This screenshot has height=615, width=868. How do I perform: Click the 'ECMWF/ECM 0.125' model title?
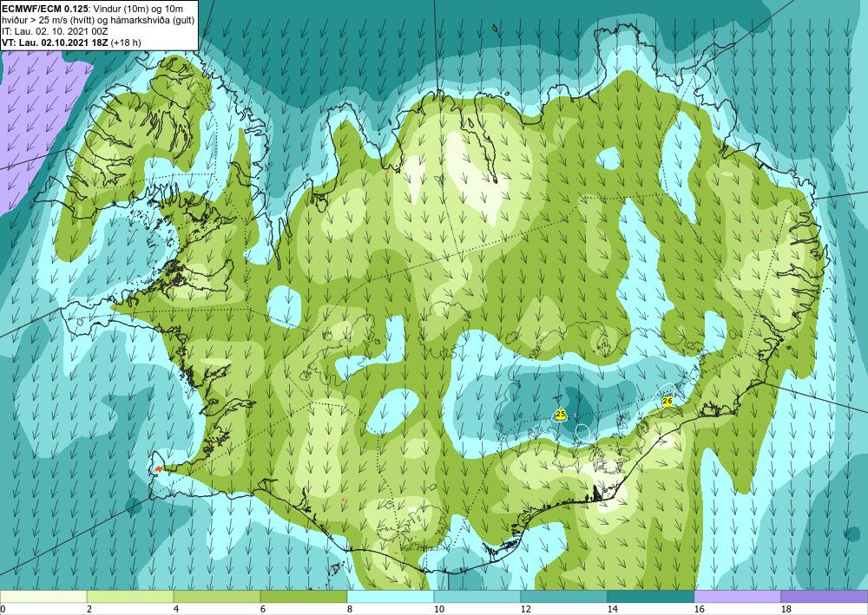click(43, 9)
